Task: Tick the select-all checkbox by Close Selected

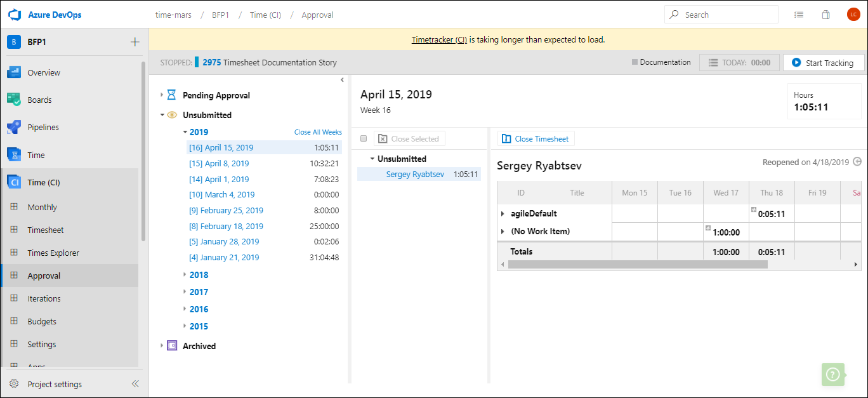Action: [x=364, y=138]
